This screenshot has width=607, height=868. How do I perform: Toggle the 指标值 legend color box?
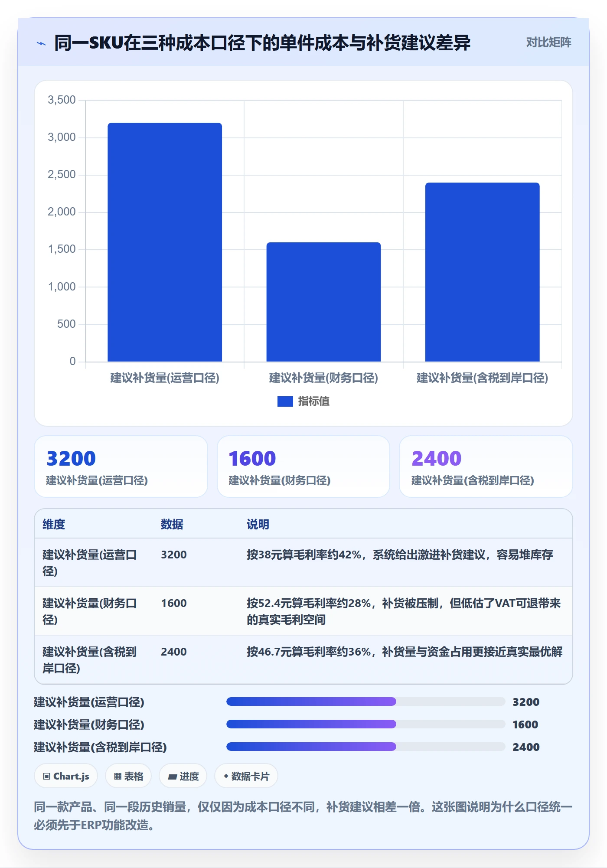(x=285, y=401)
